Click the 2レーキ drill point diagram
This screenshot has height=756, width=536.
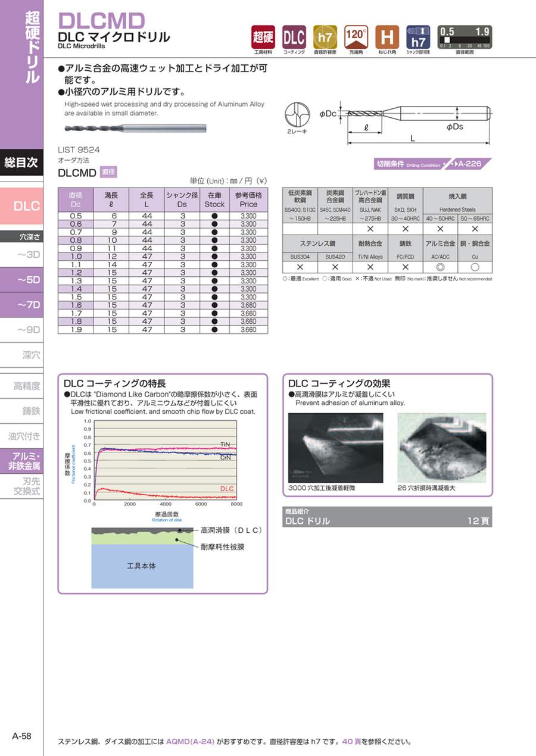click(x=297, y=114)
